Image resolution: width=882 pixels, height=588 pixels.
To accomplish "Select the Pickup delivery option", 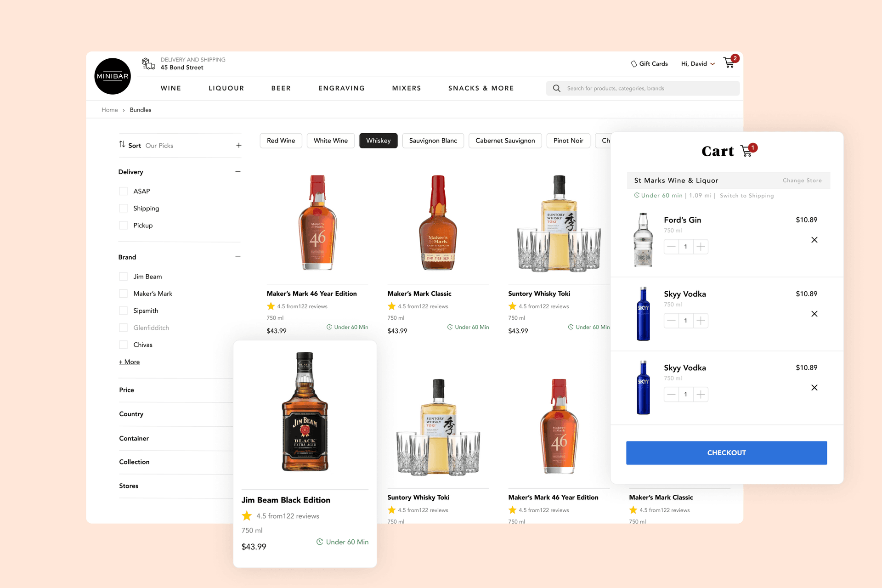I will click(123, 225).
